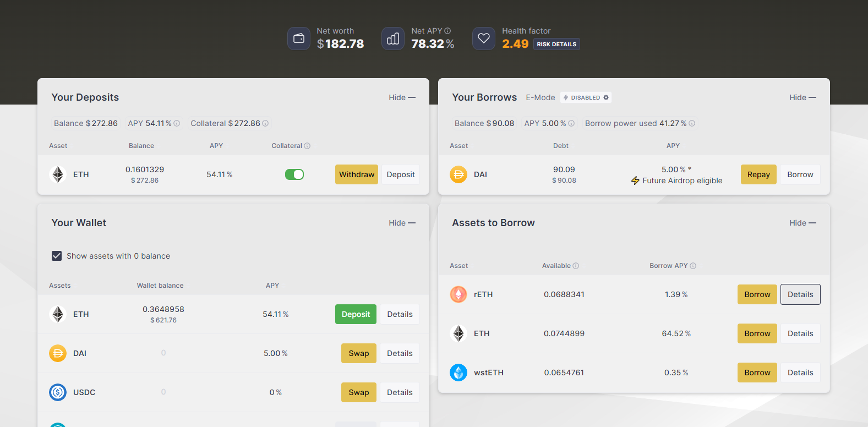Click wstETH token icon in Assets to Borrow
Image resolution: width=868 pixels, height=427 pixels.
click(458, 373)
